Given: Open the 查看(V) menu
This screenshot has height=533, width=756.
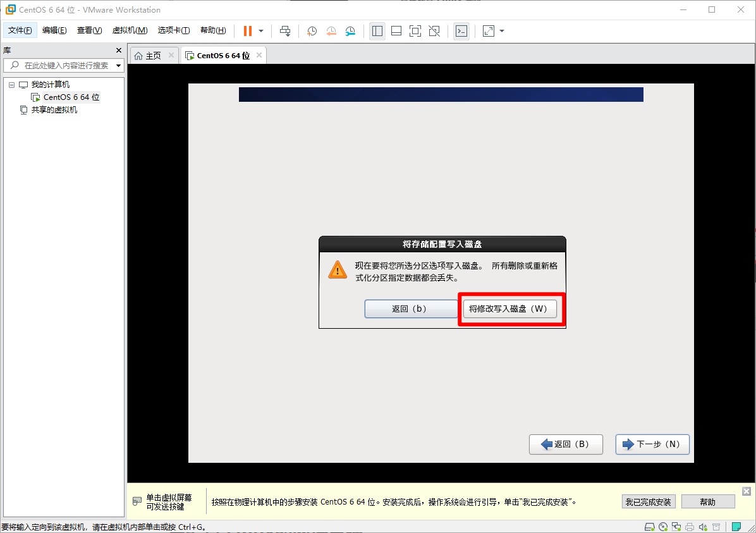Looking at the screenshot, I should pyautogui.click(x=89, y=30).
